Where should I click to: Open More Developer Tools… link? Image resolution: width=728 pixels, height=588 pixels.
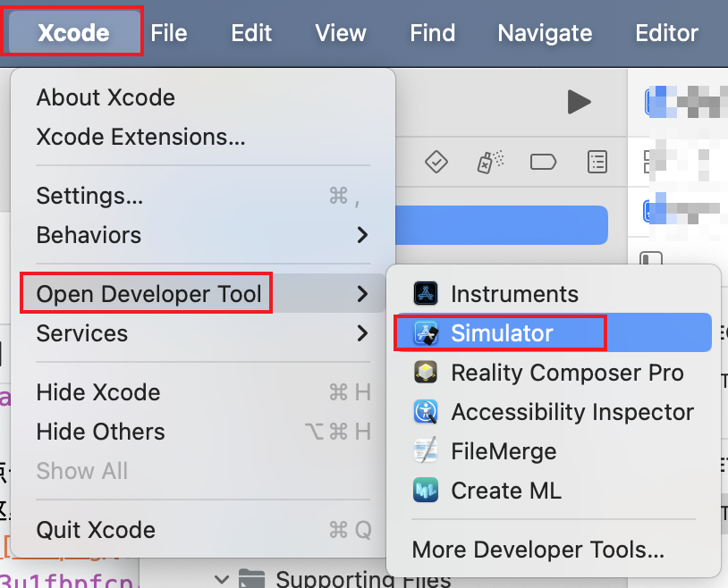(538, 548)
